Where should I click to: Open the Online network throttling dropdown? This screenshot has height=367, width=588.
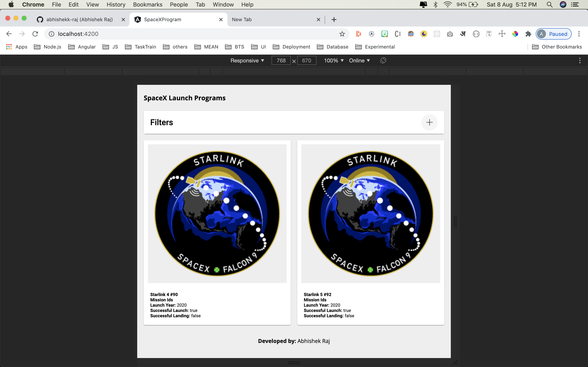pyautogui.click(x=359, y=60)
